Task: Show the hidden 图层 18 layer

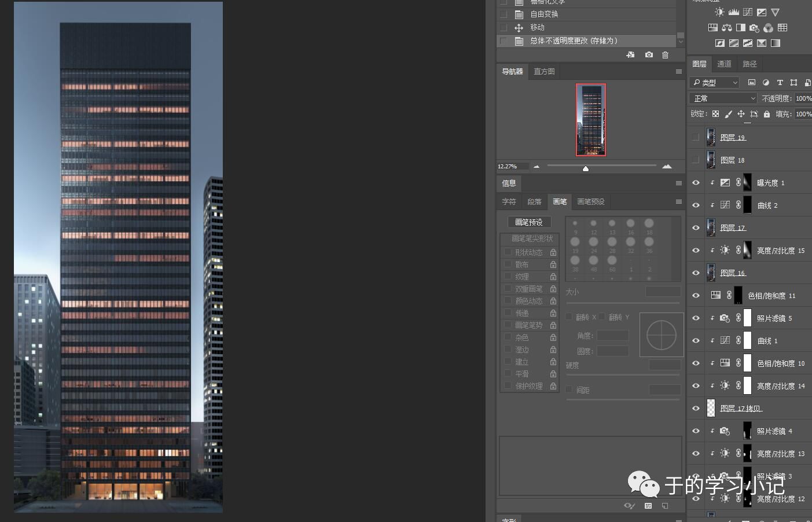Action: tap(696, 160)
